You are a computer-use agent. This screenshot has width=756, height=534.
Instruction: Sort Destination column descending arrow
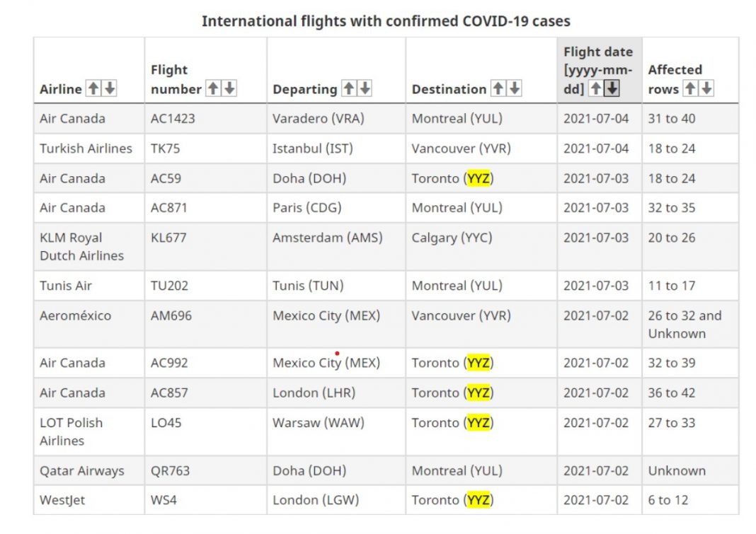(x=514, y=89)
